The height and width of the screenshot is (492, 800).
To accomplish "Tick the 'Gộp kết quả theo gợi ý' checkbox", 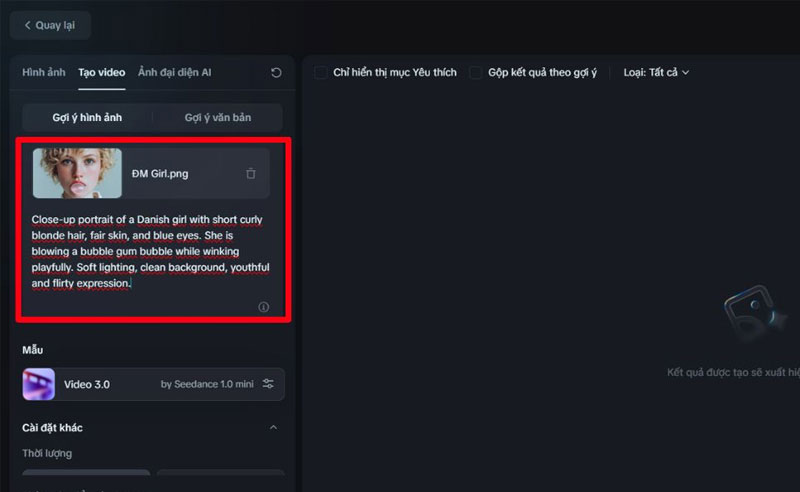I will (476, 72).
